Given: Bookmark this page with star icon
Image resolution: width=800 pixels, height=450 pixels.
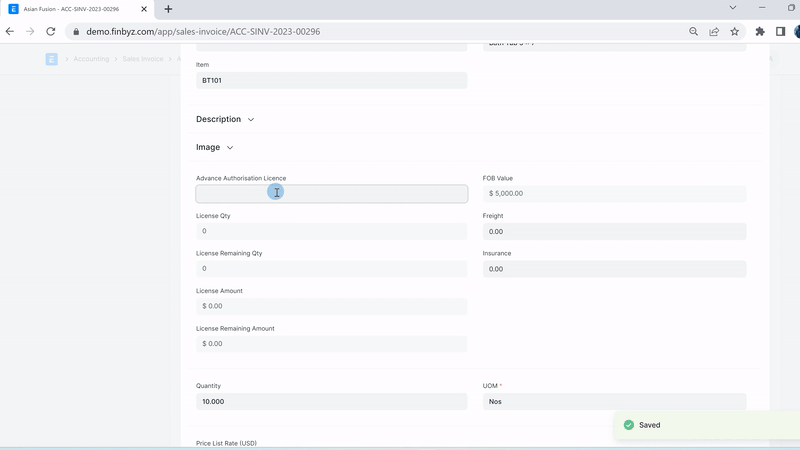Looking at the screenshot, I should (735, 31).
